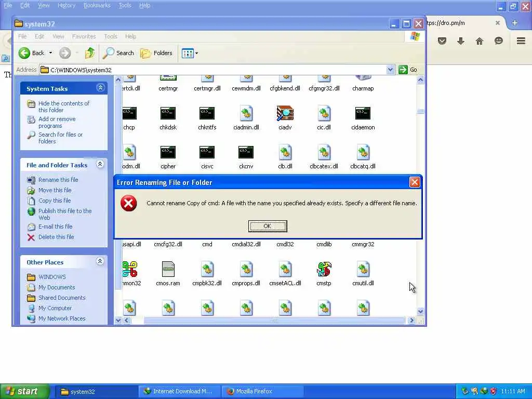
Task: Click E-mail this file task
Action: pos(55,227)
